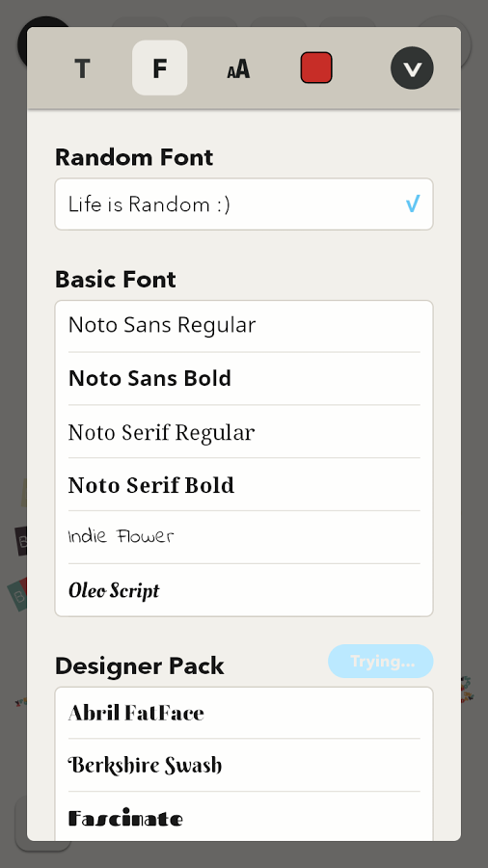Click the Designer Pack heading
This screenshot has height=868, width=488.
coord(140,665)
